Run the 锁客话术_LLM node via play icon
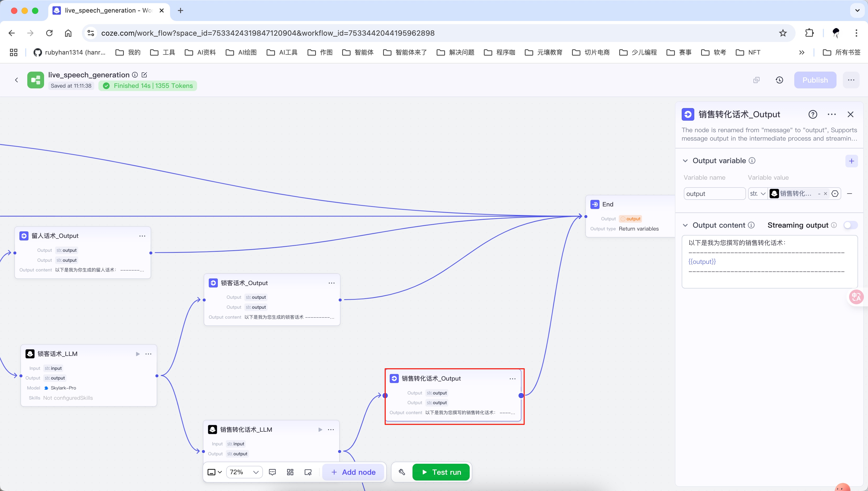The image size is (868, 491). pyautogui.click(x=138, y=354)
